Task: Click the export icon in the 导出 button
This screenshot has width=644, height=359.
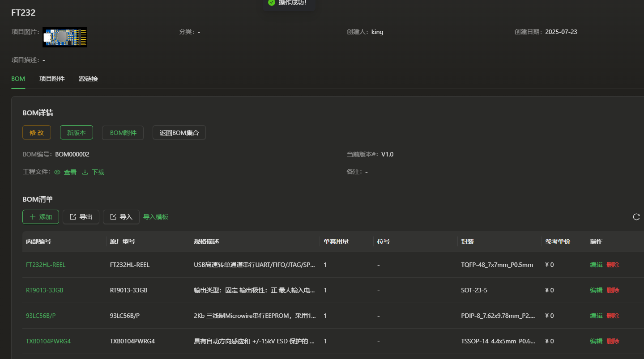Action: [73, 217]
